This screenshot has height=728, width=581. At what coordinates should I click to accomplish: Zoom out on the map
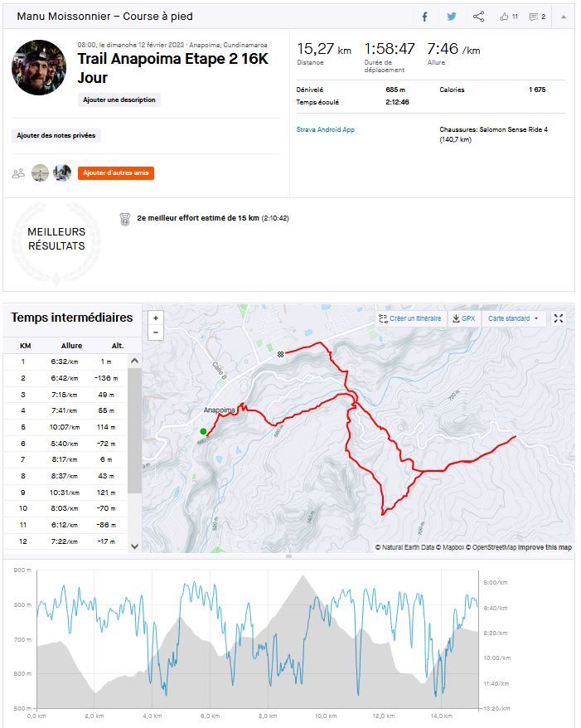pyautogui.click(x=156, y=332)
